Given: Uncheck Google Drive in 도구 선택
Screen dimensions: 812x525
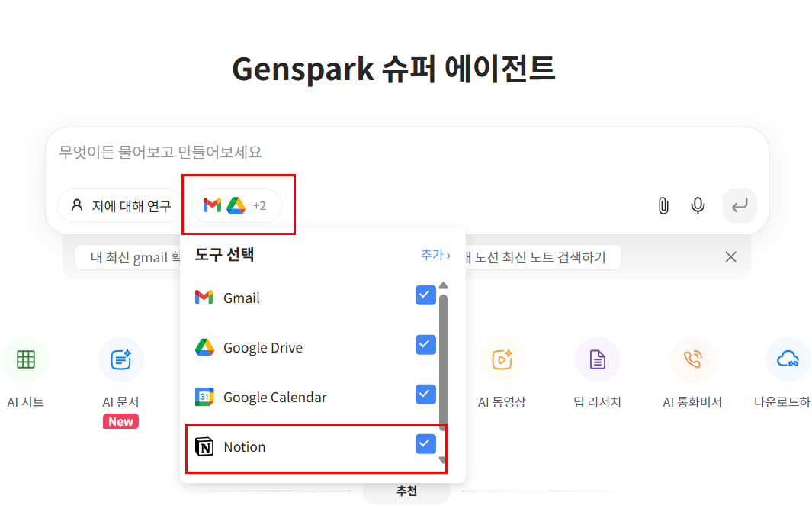Looking at the screenshot, I should (425, 344).
